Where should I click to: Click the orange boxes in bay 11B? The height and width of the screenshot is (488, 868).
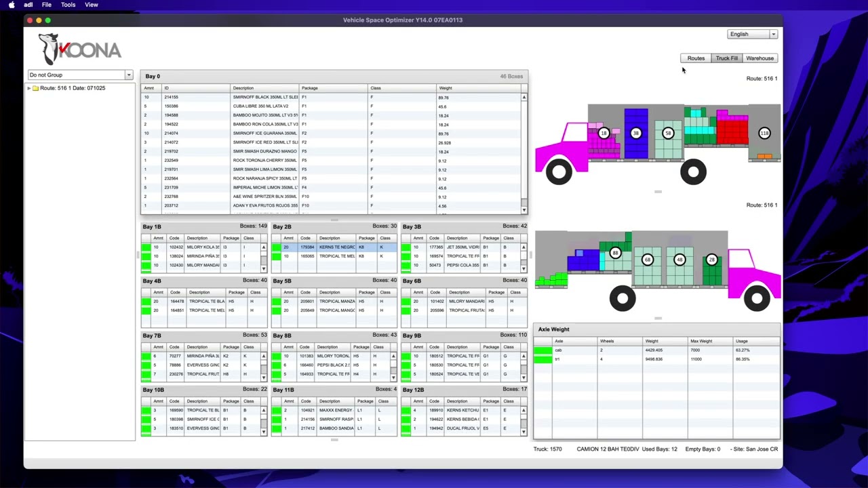(x=764, y=157)
